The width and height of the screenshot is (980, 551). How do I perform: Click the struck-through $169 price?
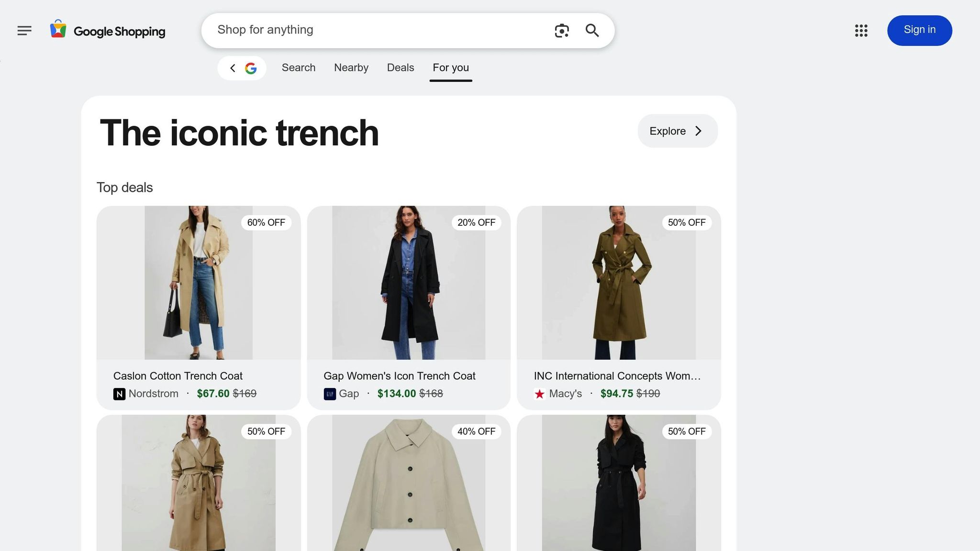pyautogui.click(x=245, y=394)
